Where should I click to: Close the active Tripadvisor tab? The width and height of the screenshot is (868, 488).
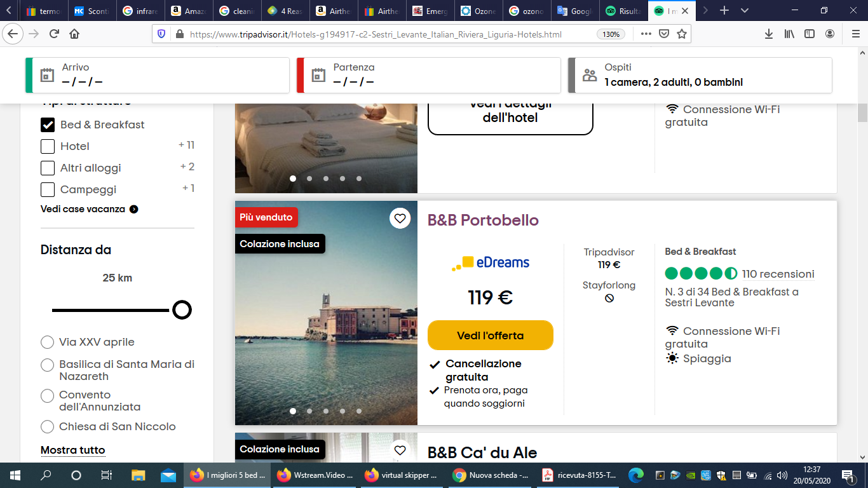pos(685,11)
